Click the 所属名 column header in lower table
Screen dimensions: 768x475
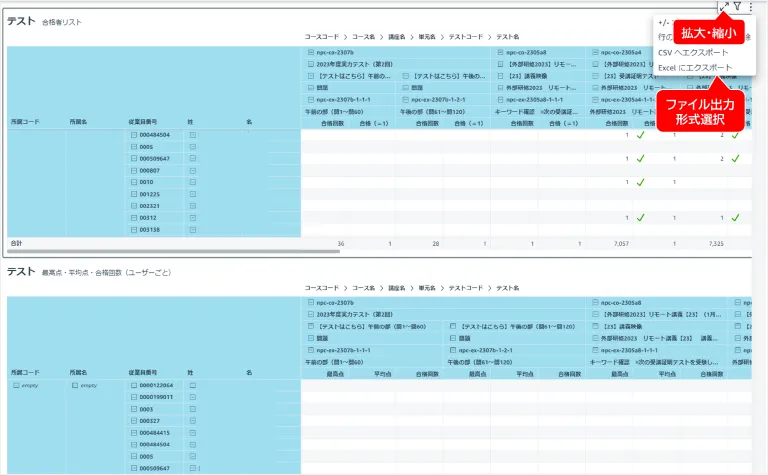pos(78,373)
